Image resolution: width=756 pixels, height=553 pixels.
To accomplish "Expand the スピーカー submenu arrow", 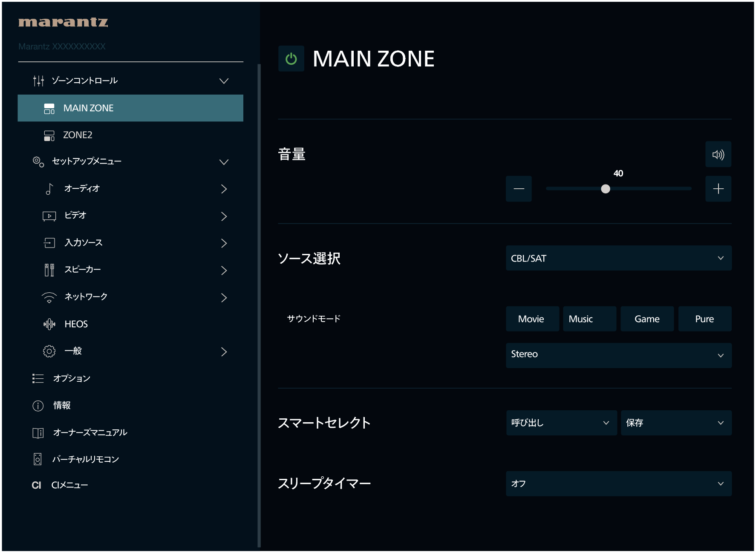I will [224, 271].
